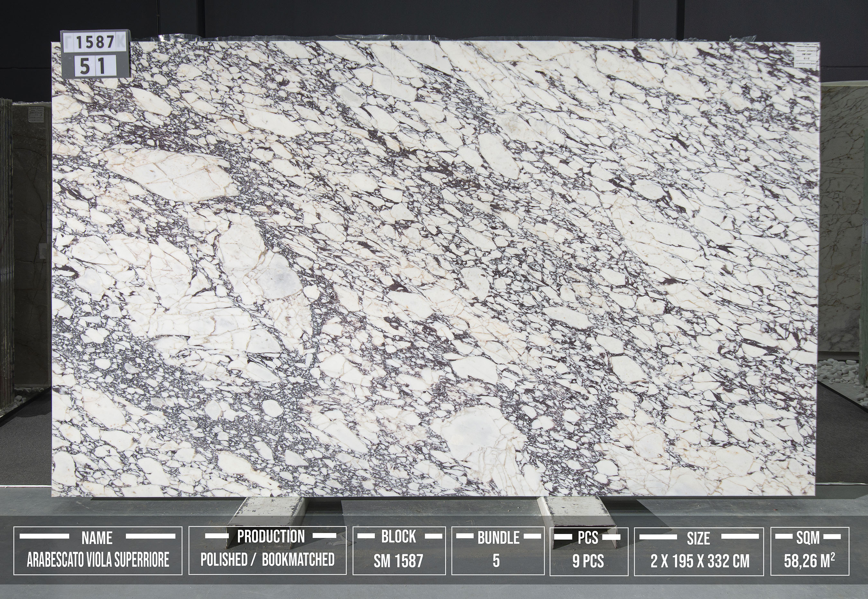Click the 9 PCS value
Viewport: 868px width, 599px height.
[x=588, y=561]
